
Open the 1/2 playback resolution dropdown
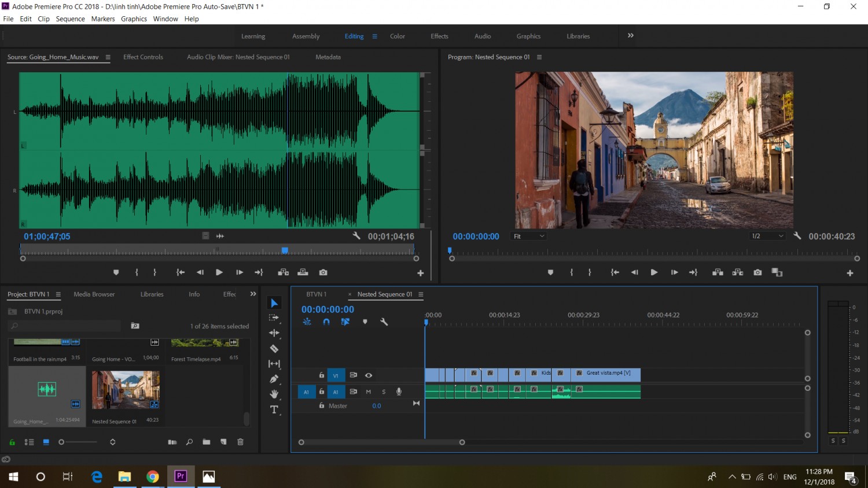tap(767, 236)
